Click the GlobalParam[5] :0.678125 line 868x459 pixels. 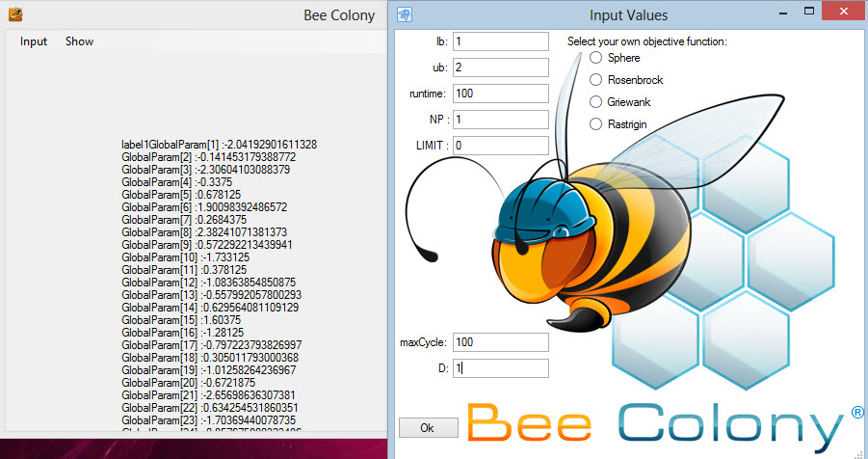point(181,195)
